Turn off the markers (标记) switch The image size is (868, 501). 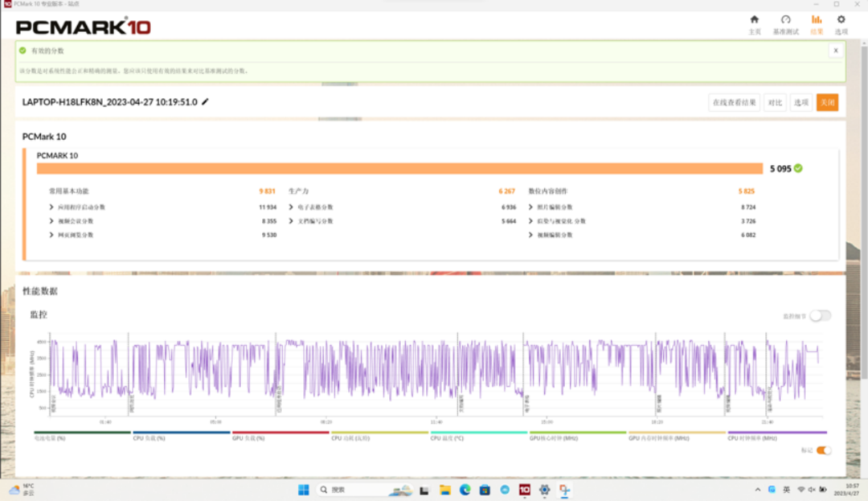[x=823, y=450]
